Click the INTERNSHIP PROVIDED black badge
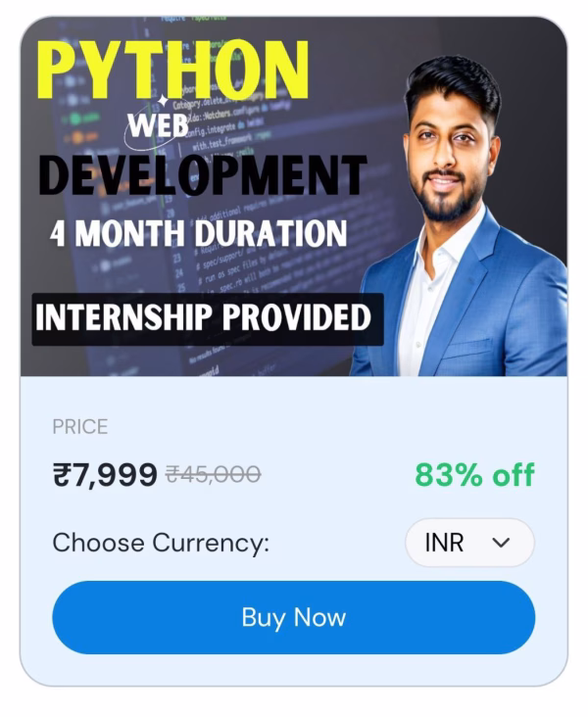The image size is (588, 717). click(208, 319)
